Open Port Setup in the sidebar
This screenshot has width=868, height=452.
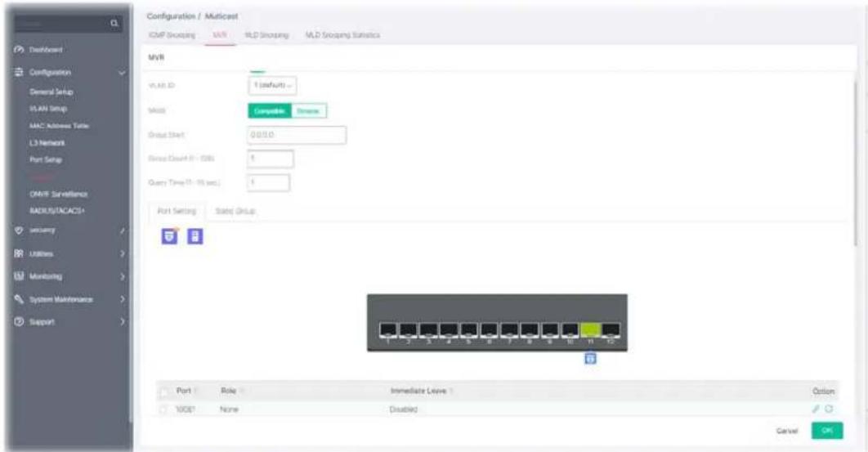pyautogui.click(x=46, y=159)
